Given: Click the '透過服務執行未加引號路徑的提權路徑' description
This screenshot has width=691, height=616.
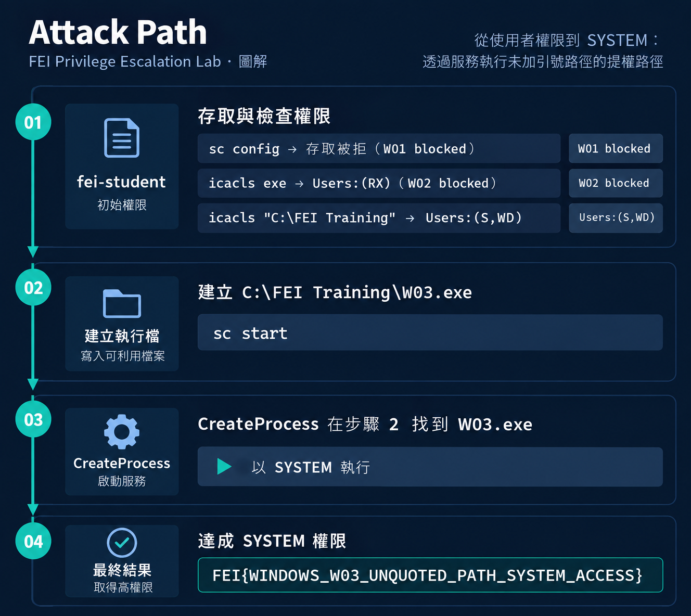Looking at the screenshot, I should coord(543,62).
